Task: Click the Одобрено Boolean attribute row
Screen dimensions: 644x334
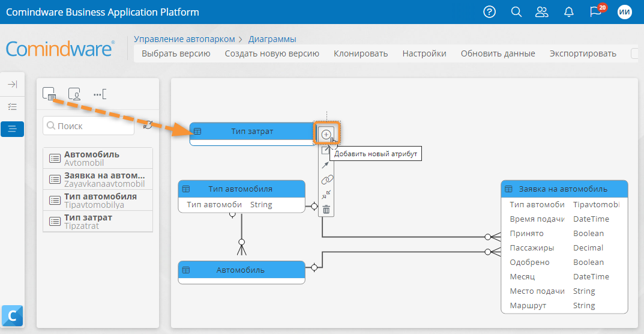Action: (564, 263)
